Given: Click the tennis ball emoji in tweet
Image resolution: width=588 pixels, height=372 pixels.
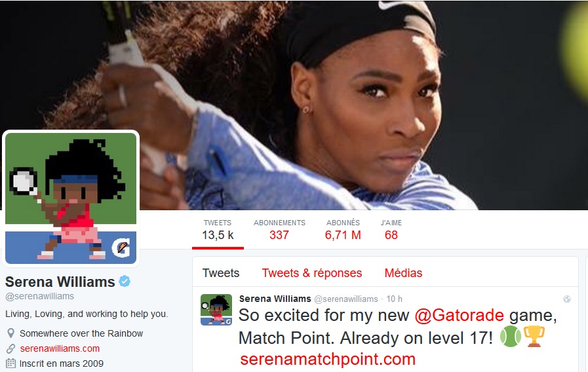Looking at the screenshot, I should click(x=511, y=337).
